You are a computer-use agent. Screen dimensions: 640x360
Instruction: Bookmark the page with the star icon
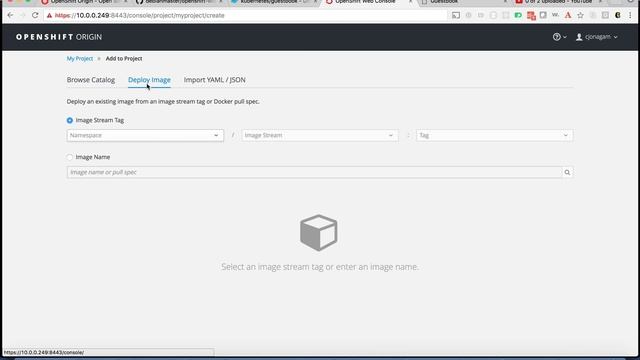(x=580, y=16)
